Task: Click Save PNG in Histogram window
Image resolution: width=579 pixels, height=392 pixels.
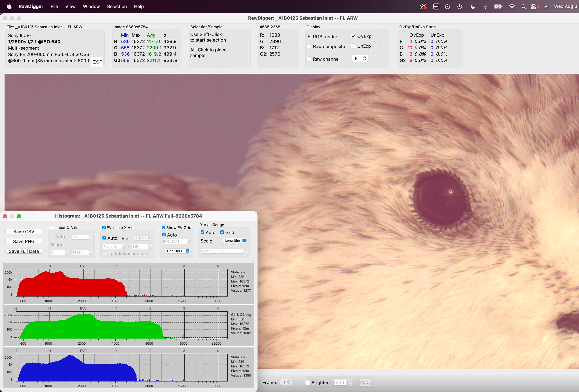Action: point(24,241)
